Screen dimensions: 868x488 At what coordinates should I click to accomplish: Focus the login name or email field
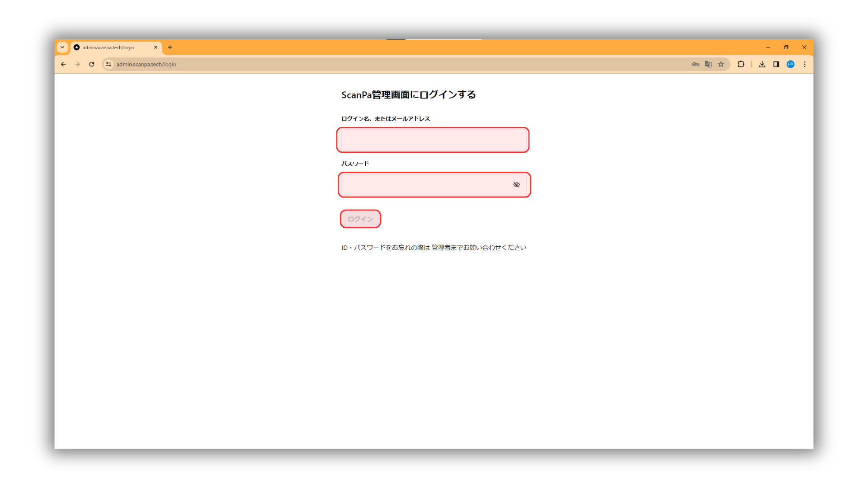click(x=433, y=140)
